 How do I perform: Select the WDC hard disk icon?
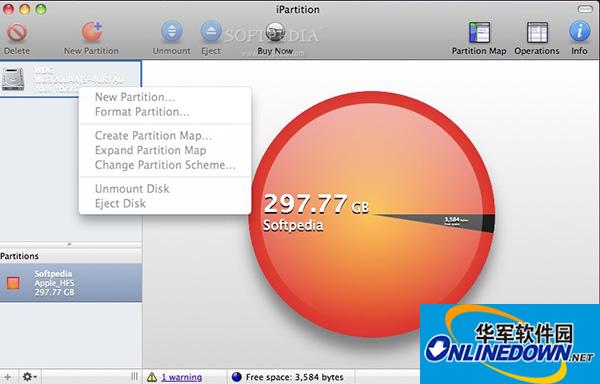coord(13,79)
